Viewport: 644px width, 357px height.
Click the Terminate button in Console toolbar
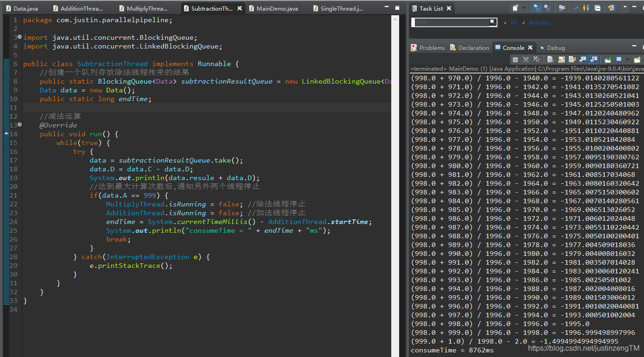(515, 60)
